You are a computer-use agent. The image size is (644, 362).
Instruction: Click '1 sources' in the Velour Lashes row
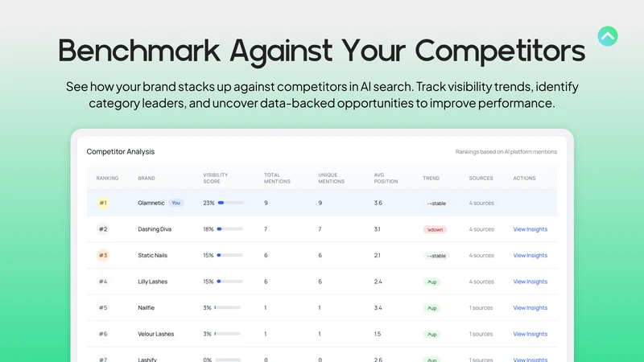click(x=481, y=334)
